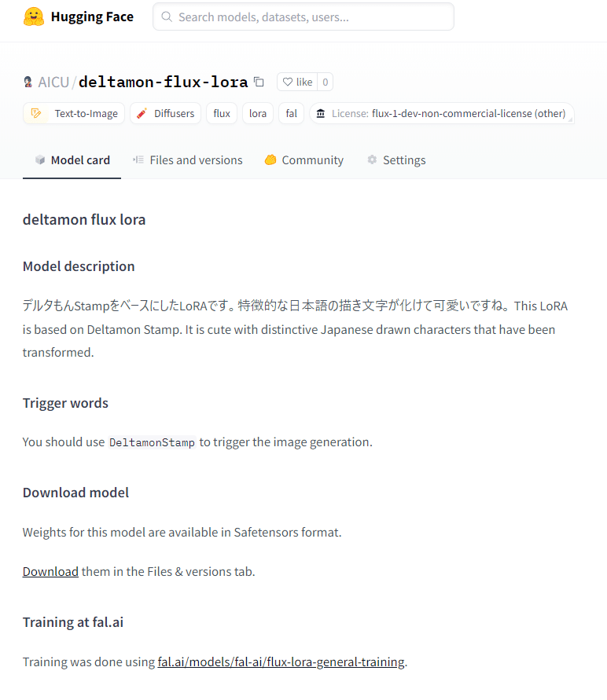This screenshot has height=700, width=607.
Task: Select the flux tag
Action: click(x=222, y=113)
